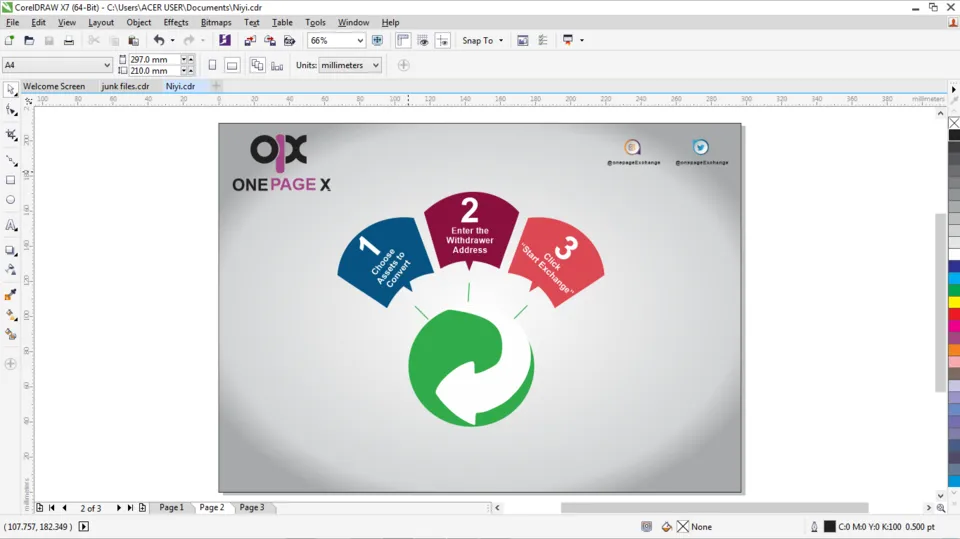The image size is (960, 539).
Task: Click the Zoom to fit navigator icon
Action: point(941,508)
